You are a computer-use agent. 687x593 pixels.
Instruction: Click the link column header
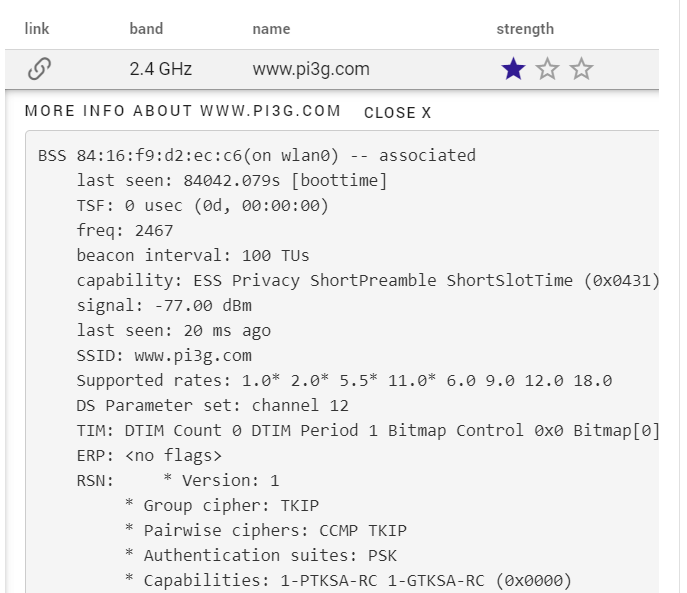[37, 29]
